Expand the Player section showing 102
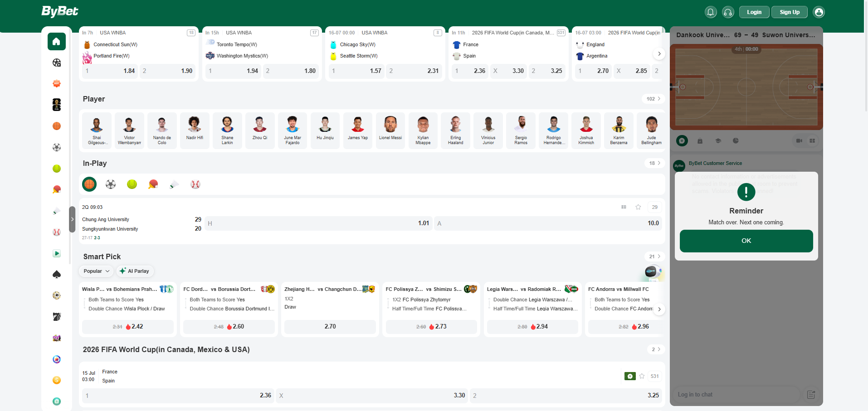The width and height of the screenshot is (868, 411). point(653,99)
